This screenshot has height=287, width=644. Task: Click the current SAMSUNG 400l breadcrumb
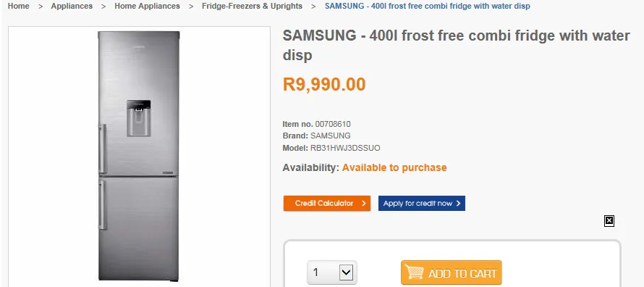(428, 7)
